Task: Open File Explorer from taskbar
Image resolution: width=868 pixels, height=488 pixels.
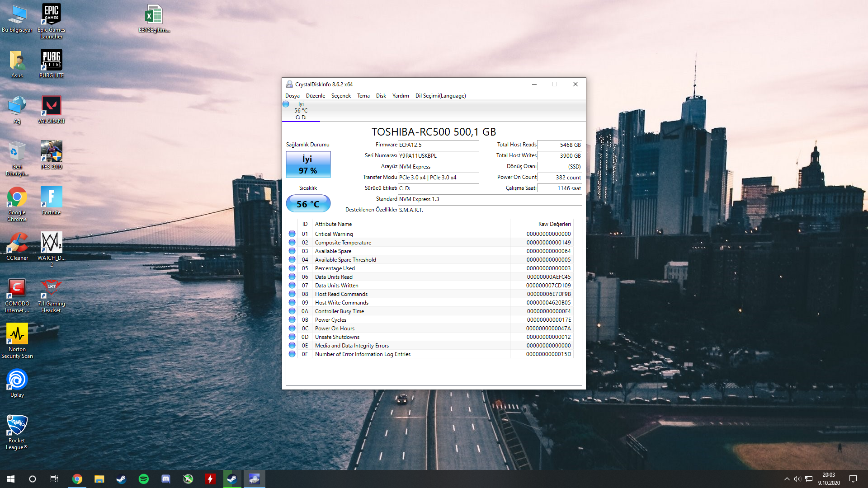Action: [x=99, y=479]
